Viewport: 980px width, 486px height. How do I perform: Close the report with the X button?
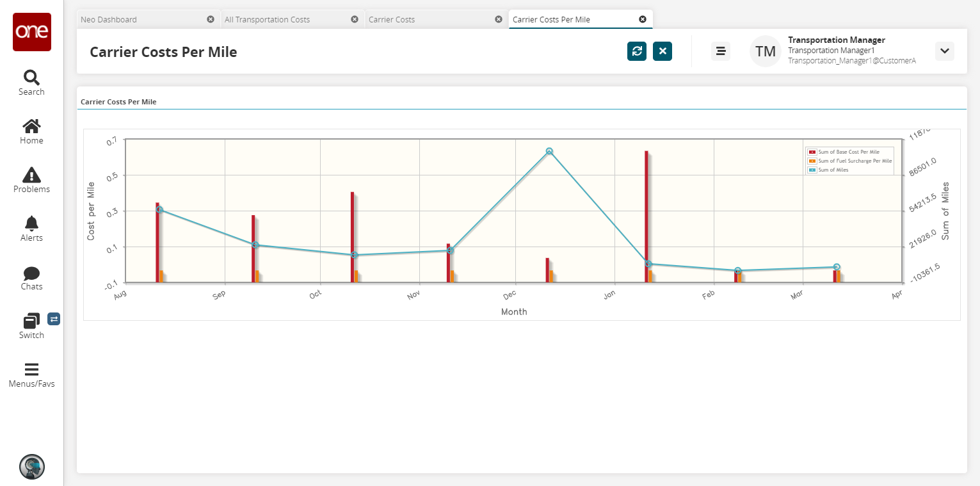click(663, 51)
